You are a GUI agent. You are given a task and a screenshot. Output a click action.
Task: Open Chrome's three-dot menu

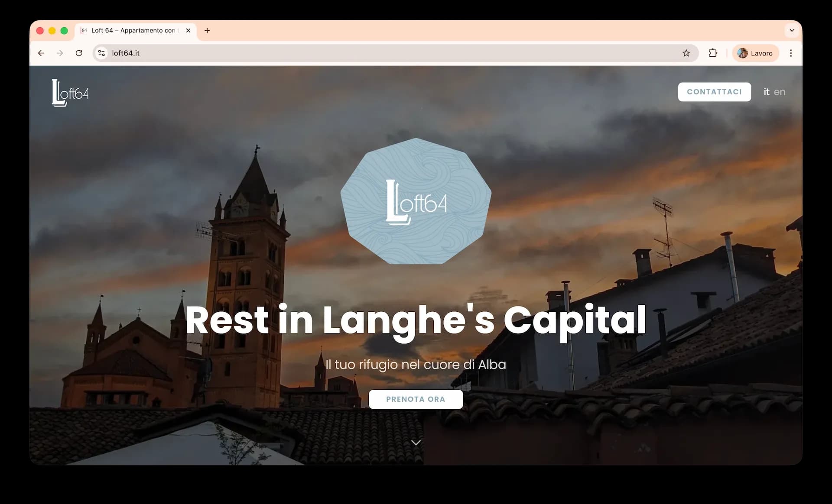(791, 53)
